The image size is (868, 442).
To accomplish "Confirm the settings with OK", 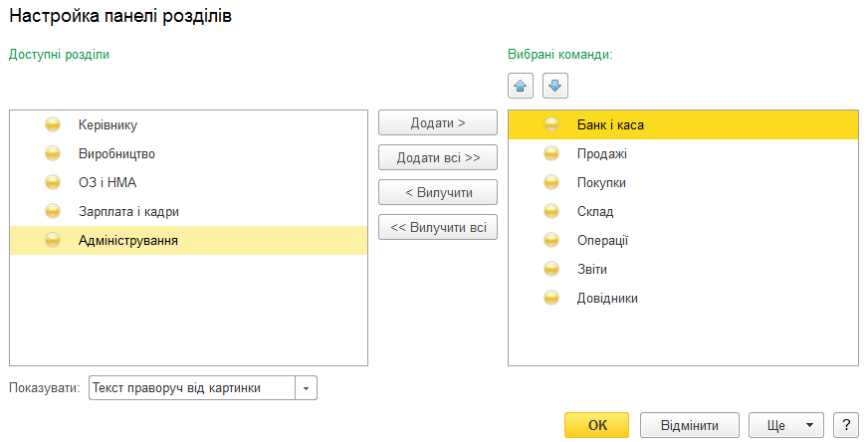I will 597,425.
